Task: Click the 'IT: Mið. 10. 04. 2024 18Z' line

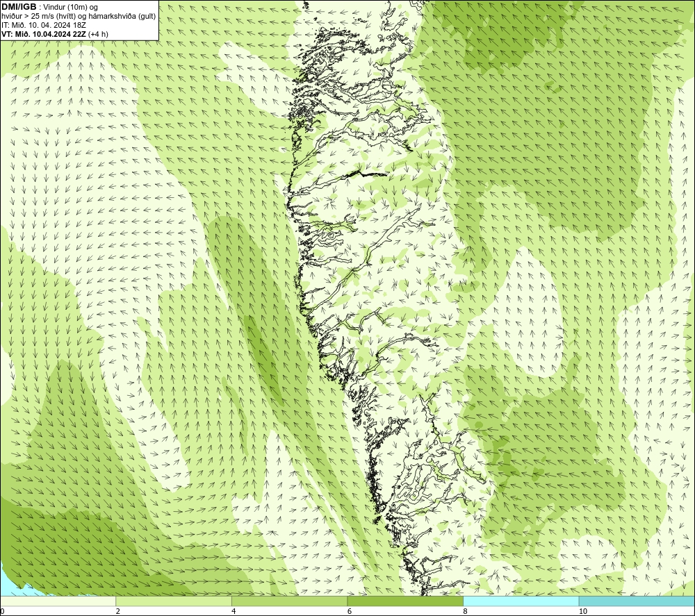Action: coord(44,25)
